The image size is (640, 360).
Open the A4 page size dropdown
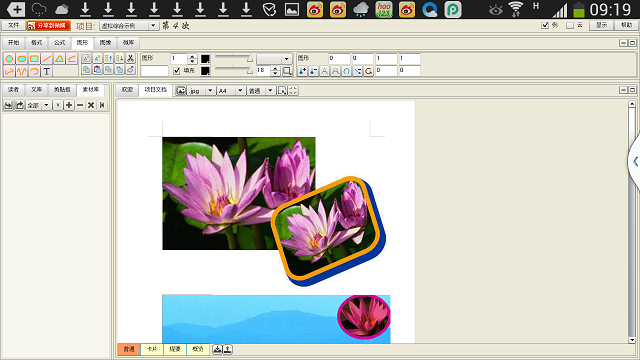[231, 91]
